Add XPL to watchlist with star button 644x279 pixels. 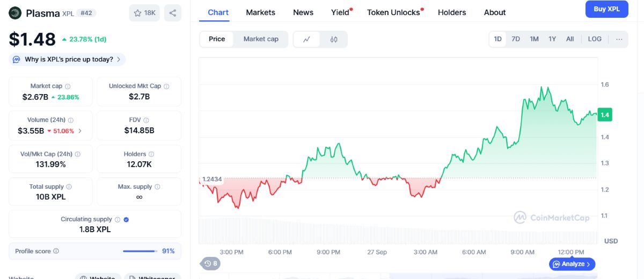coord(144,13)
